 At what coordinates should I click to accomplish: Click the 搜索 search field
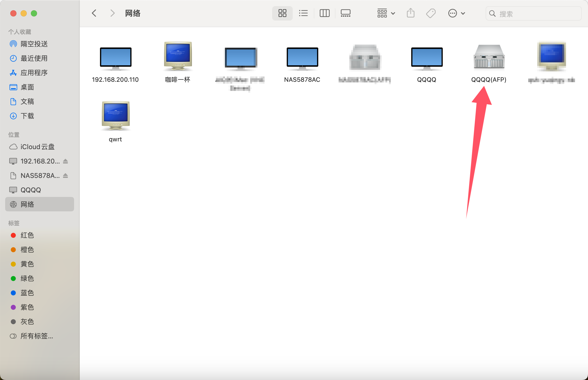click(x=533, y=13)
